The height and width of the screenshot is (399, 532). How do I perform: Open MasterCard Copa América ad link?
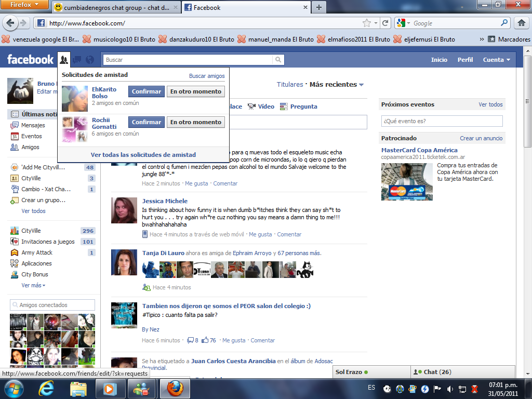[419, 150]
